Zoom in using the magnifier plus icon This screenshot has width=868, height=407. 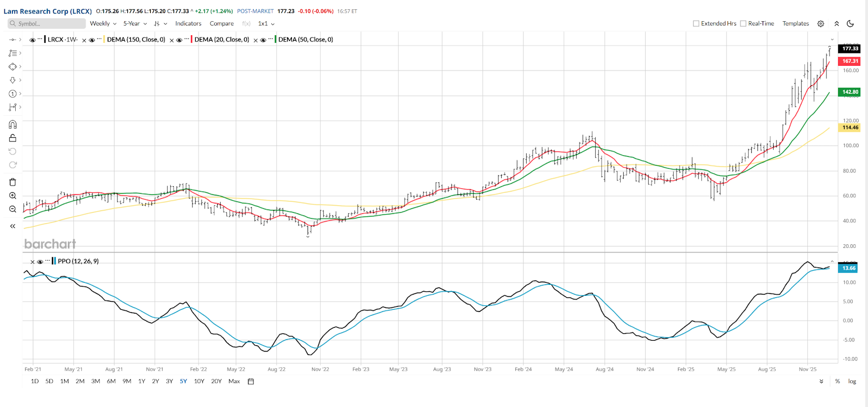point(12,195)
